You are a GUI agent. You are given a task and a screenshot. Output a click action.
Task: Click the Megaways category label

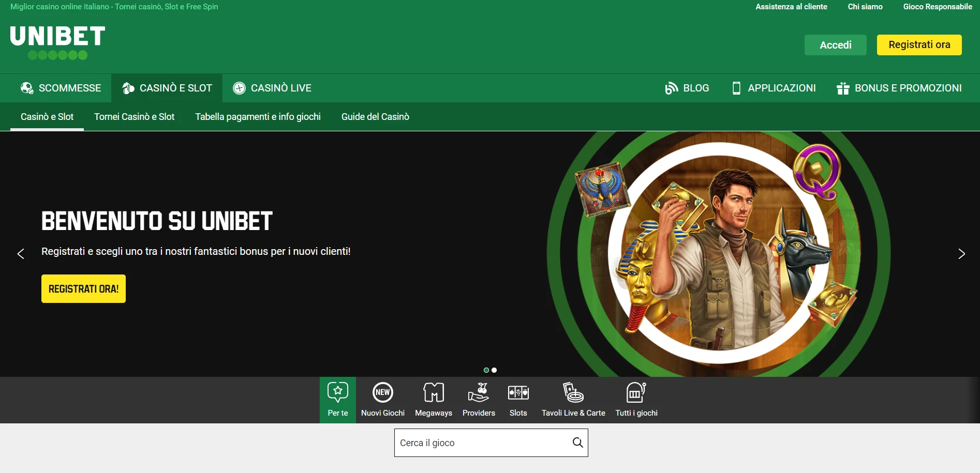pyautogui.click(x=434, y=413)
